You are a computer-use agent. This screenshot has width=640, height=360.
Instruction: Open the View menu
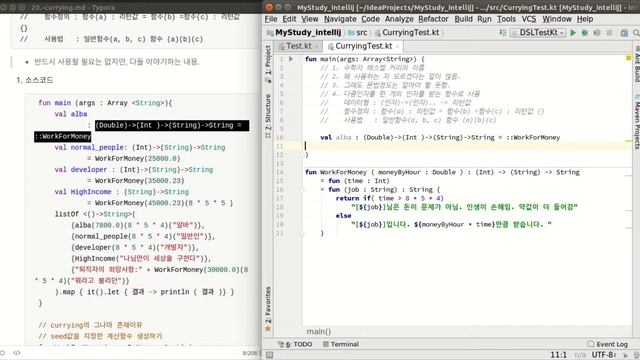(x=310, y=19)
